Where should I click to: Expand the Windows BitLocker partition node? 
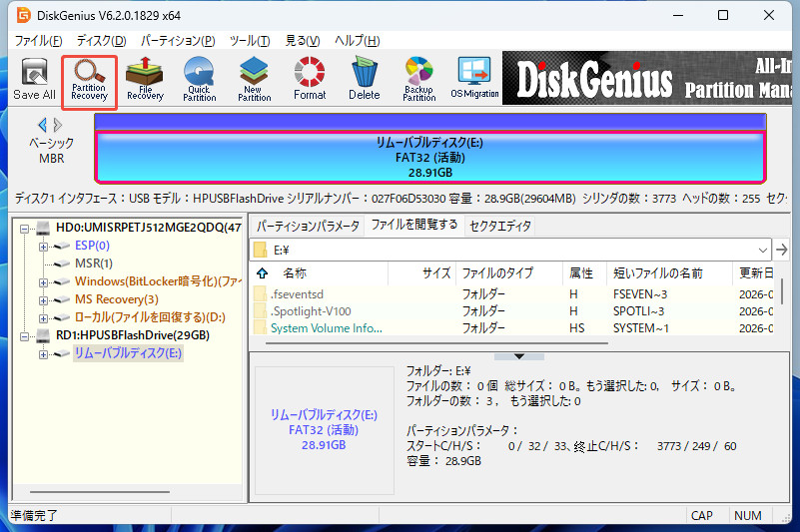(x=43, y=282)
